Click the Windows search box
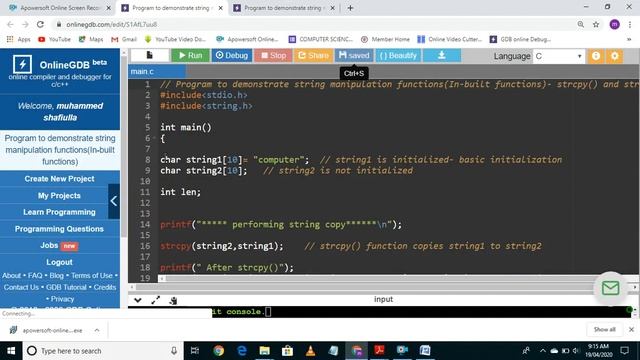Viewport: 640px width, 360px height. coord(103,351)
